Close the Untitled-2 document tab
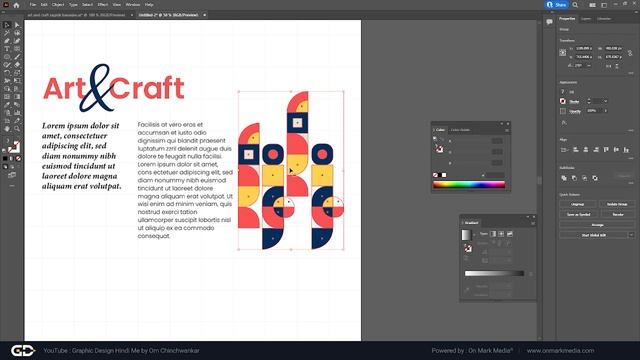The image size is (640, 360). coord(204,15)
